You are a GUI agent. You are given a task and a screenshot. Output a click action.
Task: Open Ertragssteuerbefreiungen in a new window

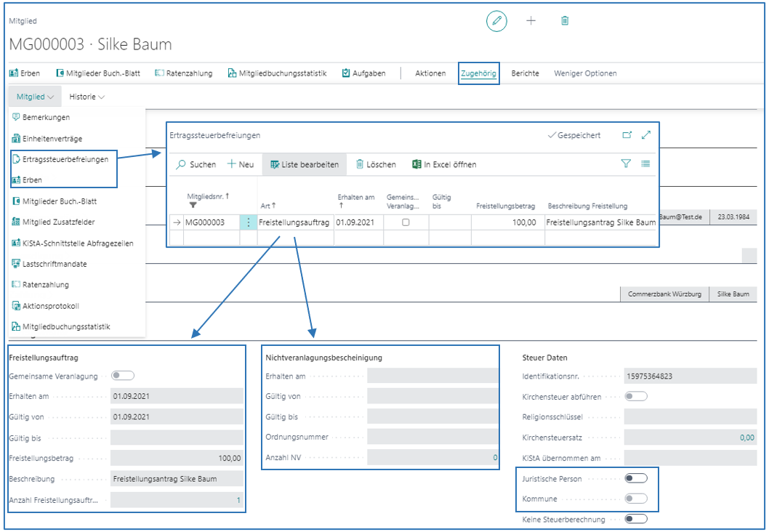pos(627,135)
